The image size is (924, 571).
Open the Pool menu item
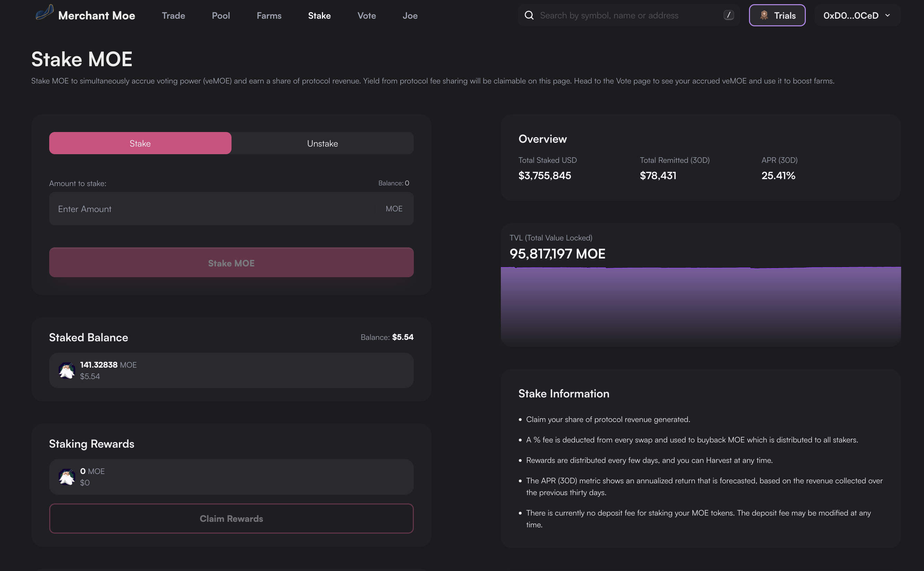221,16
